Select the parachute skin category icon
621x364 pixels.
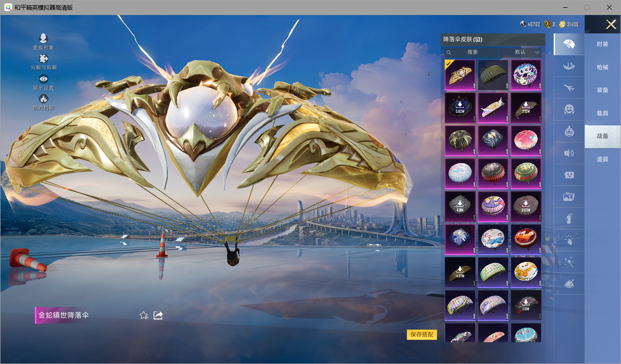coord(569,45)
